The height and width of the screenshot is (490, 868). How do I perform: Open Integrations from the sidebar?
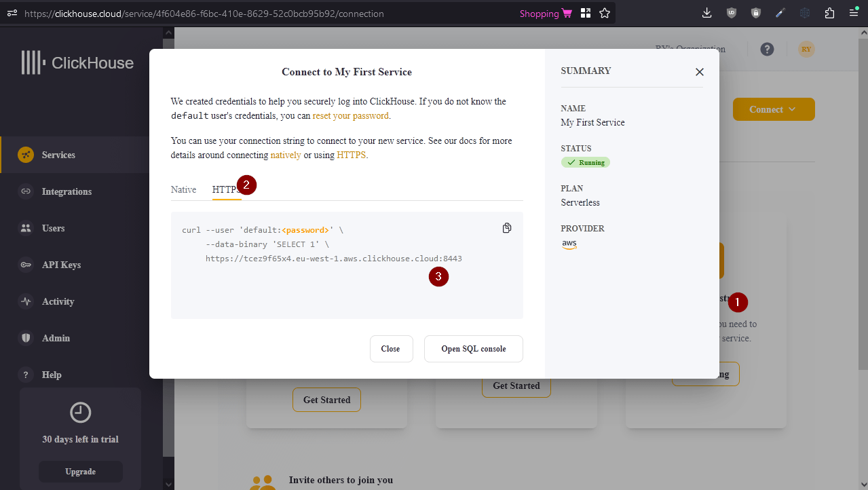(x=67, y=191)
